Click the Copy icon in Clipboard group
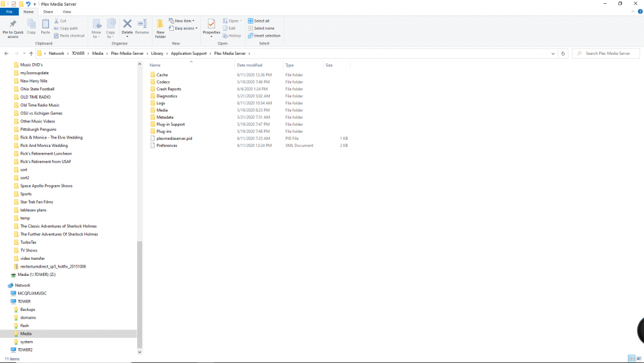Viewport: 644px width, 363px height. tap(31, 24)
